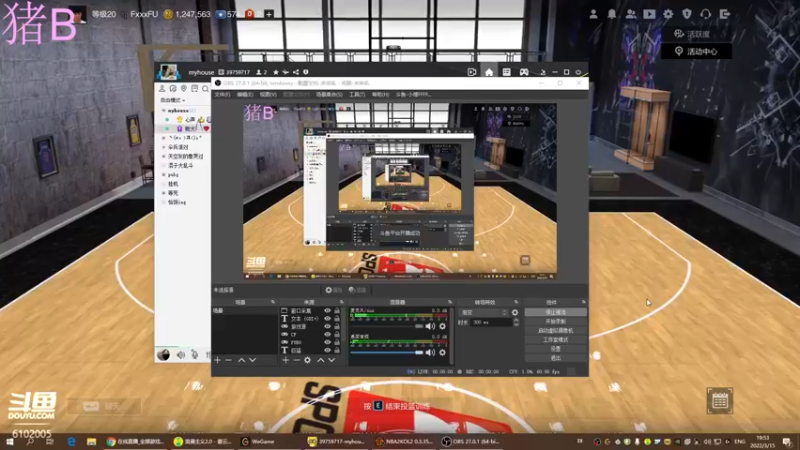Open source 属性 properties button above panels
The width and height of the screenshot is (800, 450).
coord(333,290)
